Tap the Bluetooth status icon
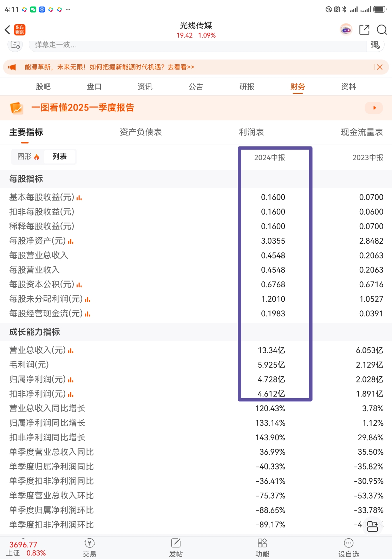 point(344,9)
